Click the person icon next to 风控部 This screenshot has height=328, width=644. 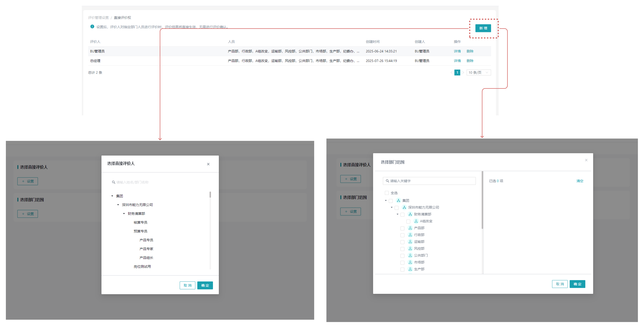tap(410, 249)
